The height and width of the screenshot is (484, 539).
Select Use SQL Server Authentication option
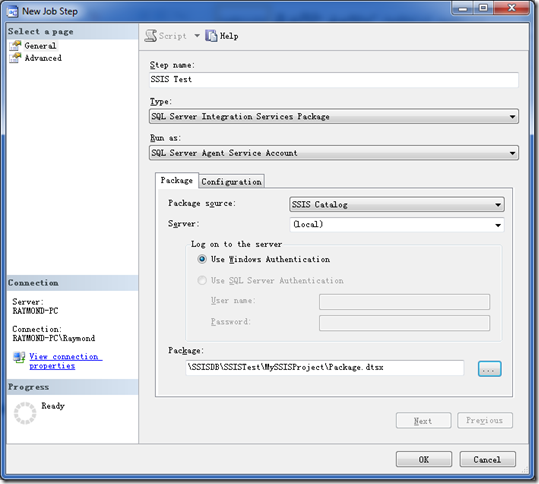coord(202,280)
